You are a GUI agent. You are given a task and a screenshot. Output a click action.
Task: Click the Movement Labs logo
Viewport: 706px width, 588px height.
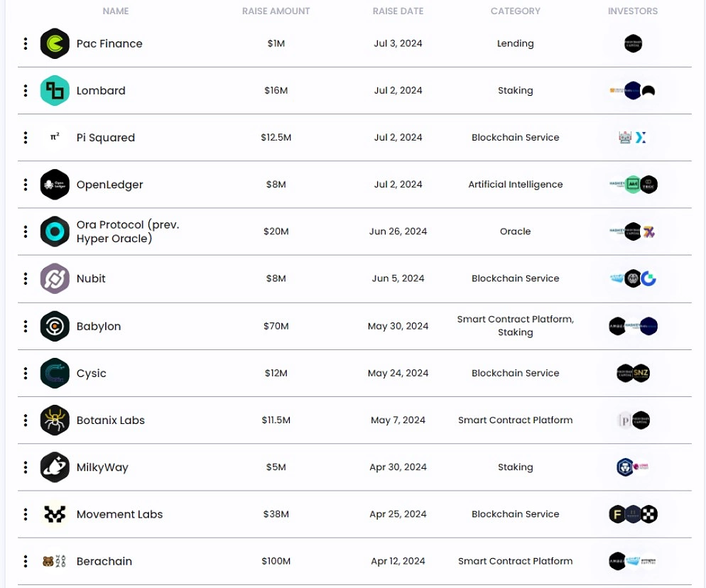pyautogui.click(x=55, y=514)
